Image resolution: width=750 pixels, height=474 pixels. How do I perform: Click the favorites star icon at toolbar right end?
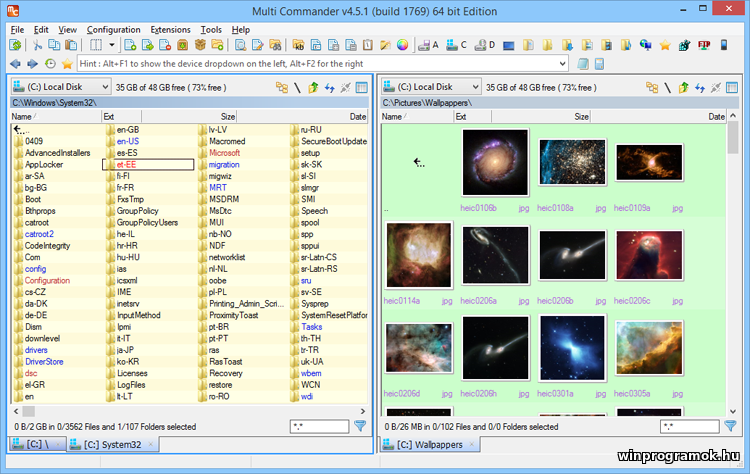[x=665, y=45]
